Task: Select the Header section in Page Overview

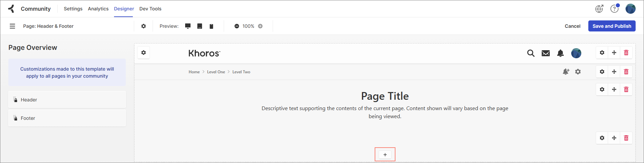Action: (x=67, y=100)
